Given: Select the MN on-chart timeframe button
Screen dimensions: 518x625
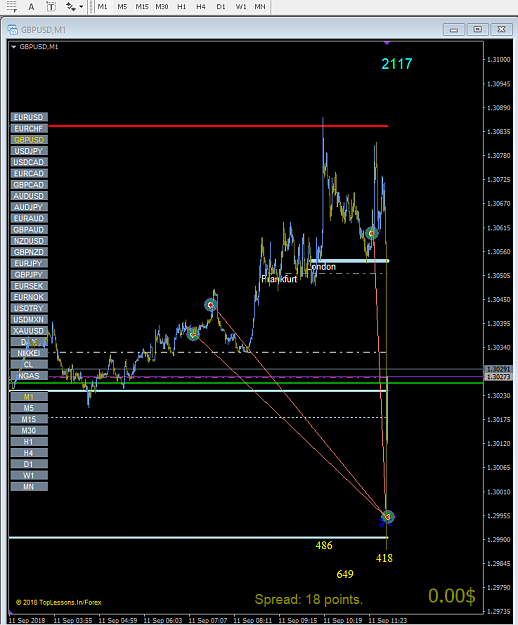Looking at the screenshot, I should 29,486.
